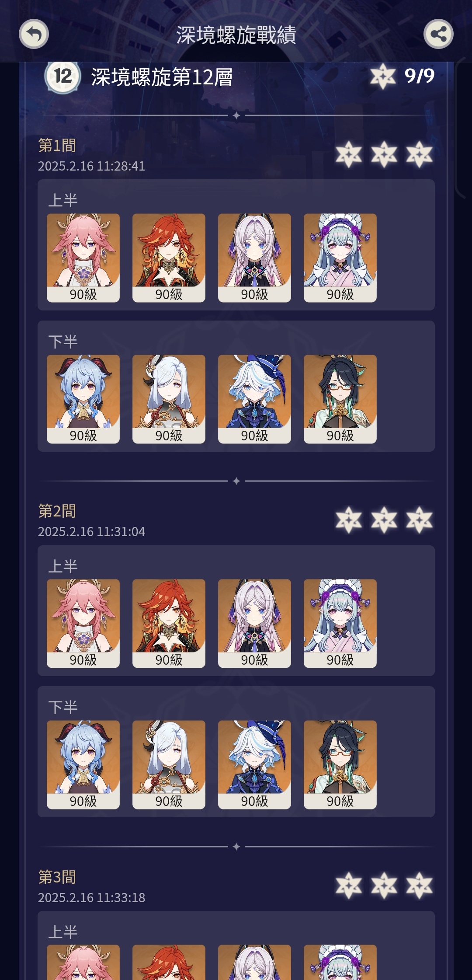Select lavender-haired character in Chamber 2 上半

coord(254,624)
